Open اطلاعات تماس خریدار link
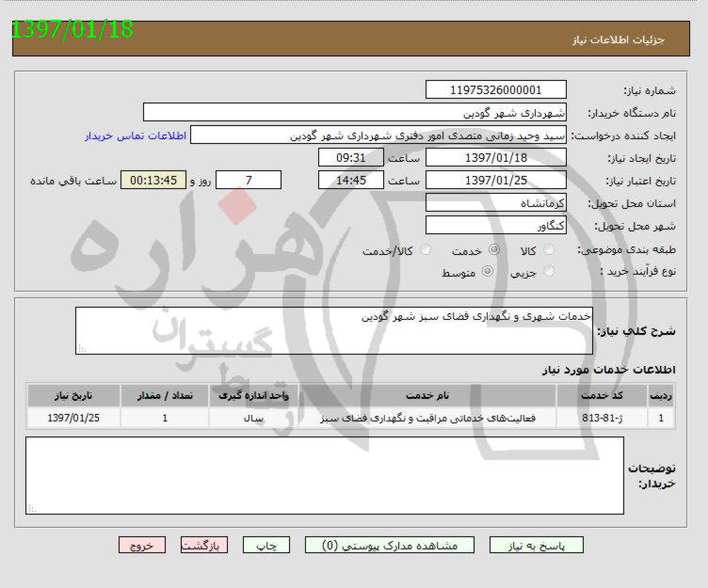The width and height of the screenshot is (708, 588). 136,135
